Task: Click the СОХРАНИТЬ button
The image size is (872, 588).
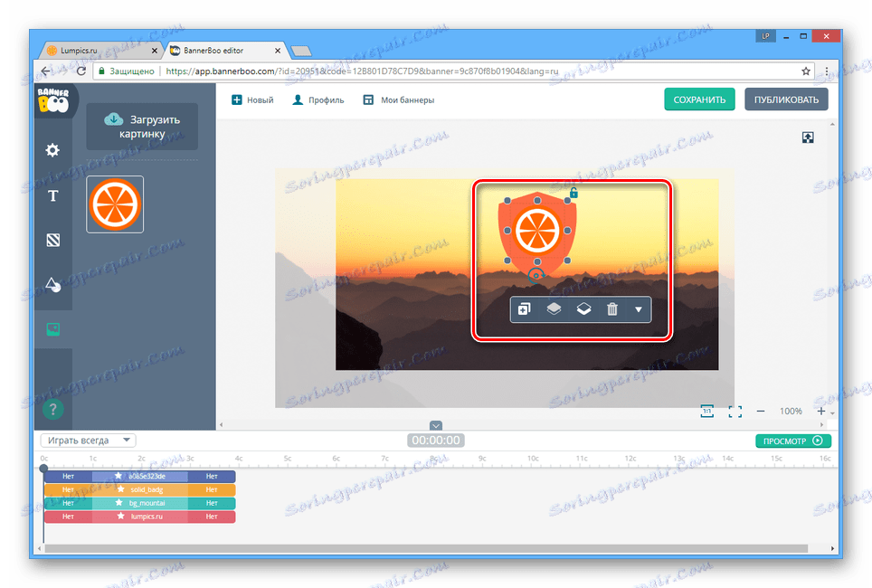Action: (699, 100)
